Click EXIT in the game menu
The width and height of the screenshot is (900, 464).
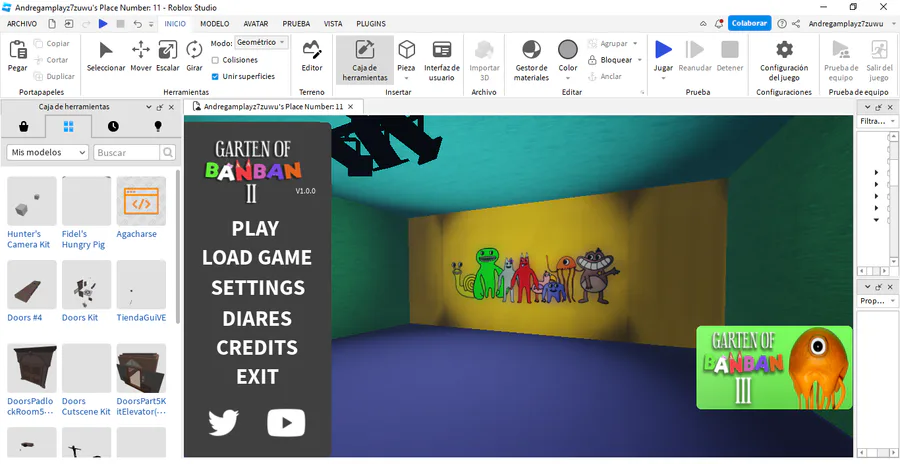click(x=257, y=377)
